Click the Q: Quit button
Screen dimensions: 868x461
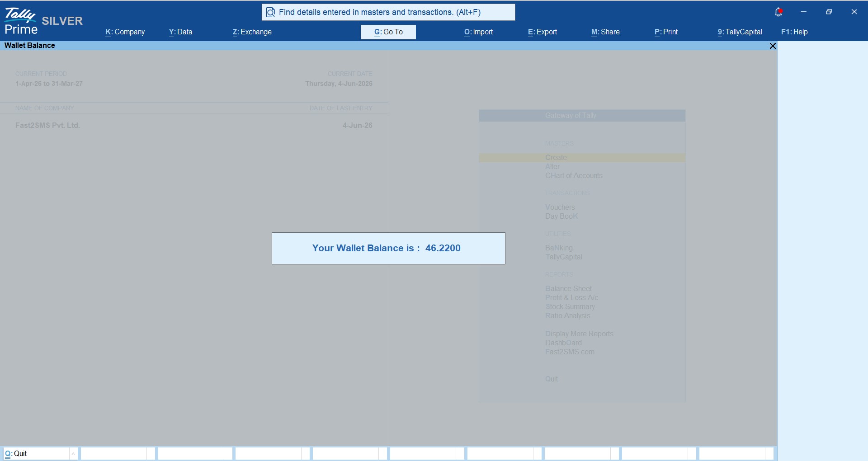click(x=36, y=453)
